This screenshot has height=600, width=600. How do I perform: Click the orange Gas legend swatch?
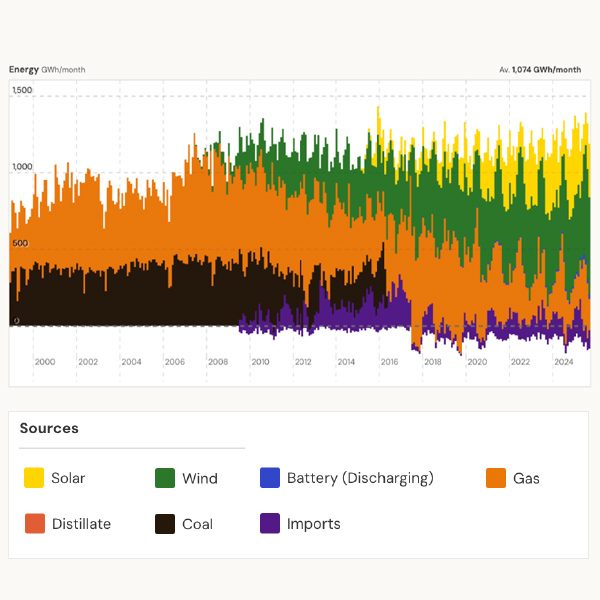(495, 478)
